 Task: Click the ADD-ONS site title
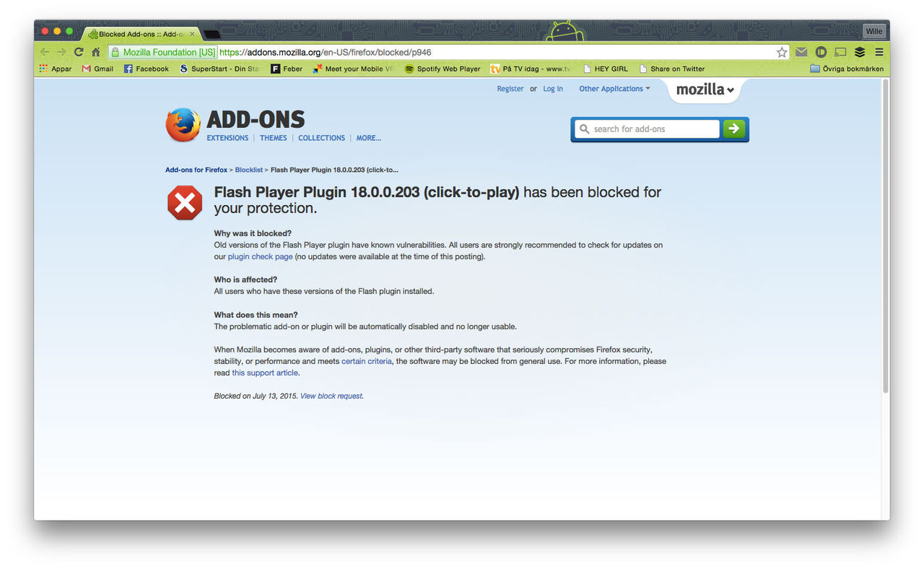click(x=256, y=119)
